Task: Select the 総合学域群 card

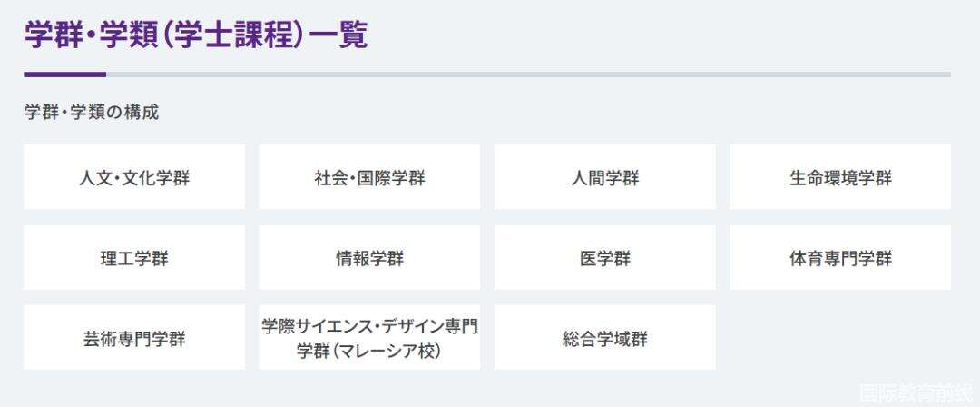Action: [x=604, y=338]
